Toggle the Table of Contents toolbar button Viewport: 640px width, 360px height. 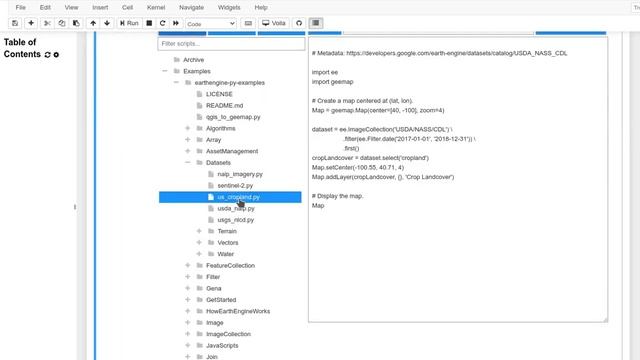click(316, 23)
